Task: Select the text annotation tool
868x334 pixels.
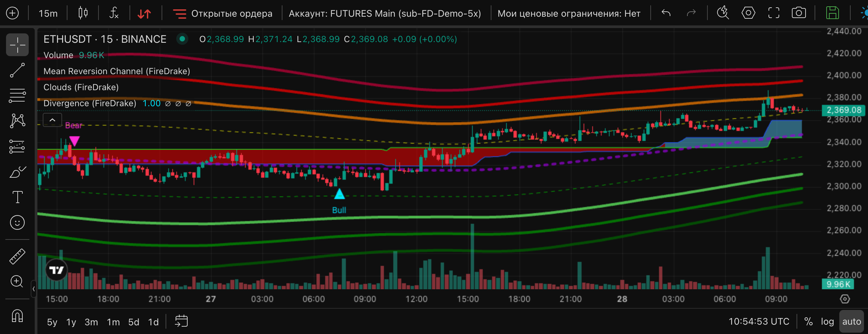Action: 17,197
